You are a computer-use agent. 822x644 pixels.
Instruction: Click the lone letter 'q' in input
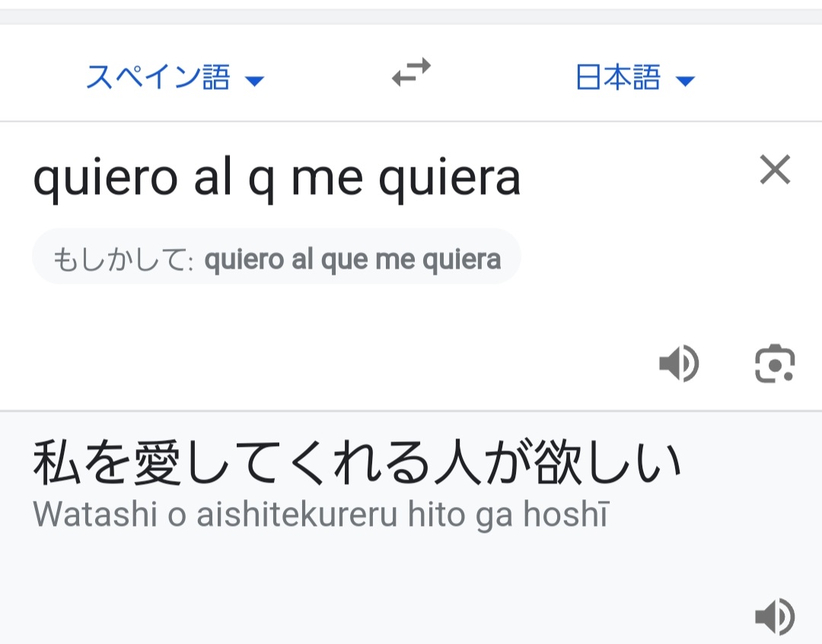click(x=261, y=181)
